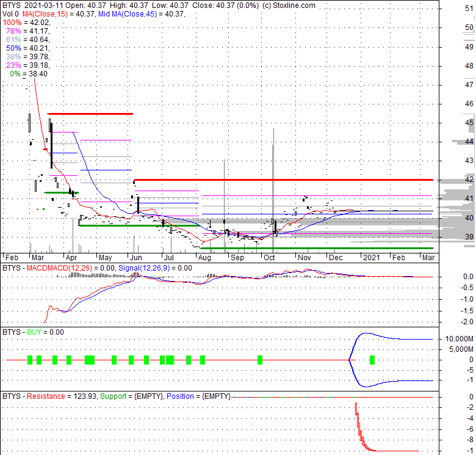Click the MA(Close,15) legend label
The image size is (476, 455).
point(46,14)
